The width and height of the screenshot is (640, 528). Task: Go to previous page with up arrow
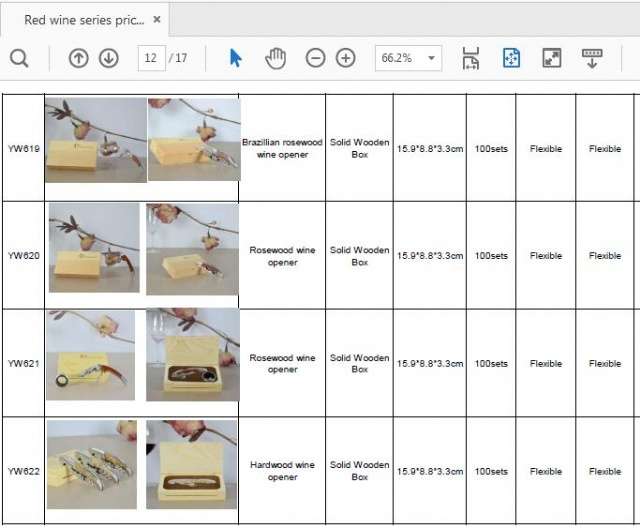[79, 58]
